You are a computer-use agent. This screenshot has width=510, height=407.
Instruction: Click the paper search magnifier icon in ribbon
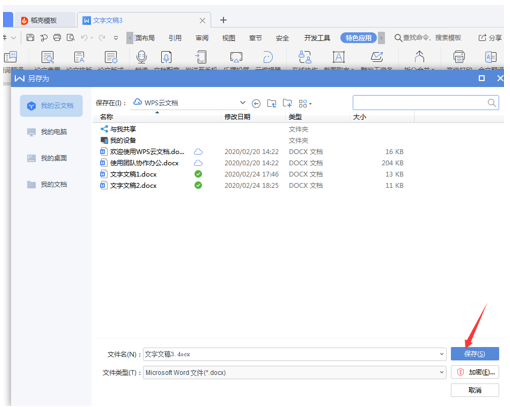pos(48,57)
